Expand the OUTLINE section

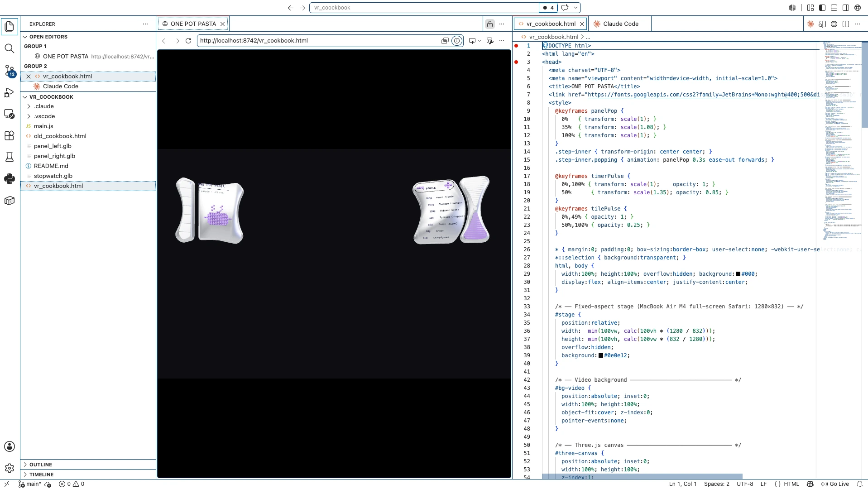pos(88,465)
